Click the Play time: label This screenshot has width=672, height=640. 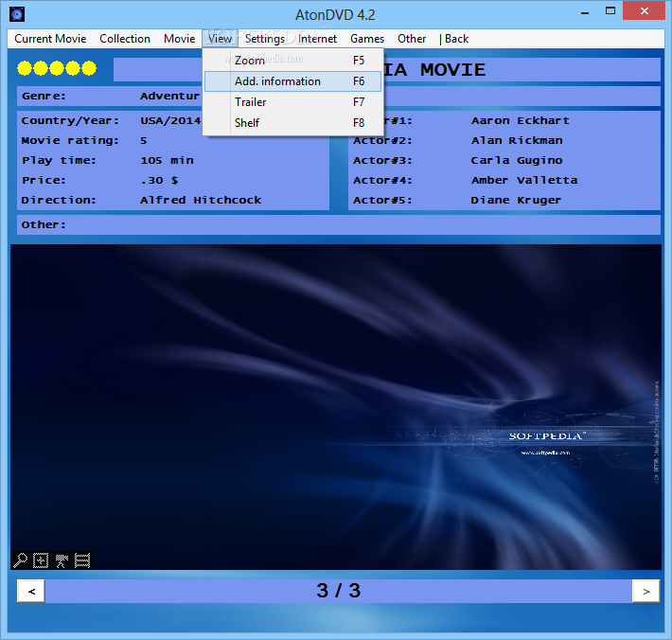pyautogui.click(x=59, y=160)
